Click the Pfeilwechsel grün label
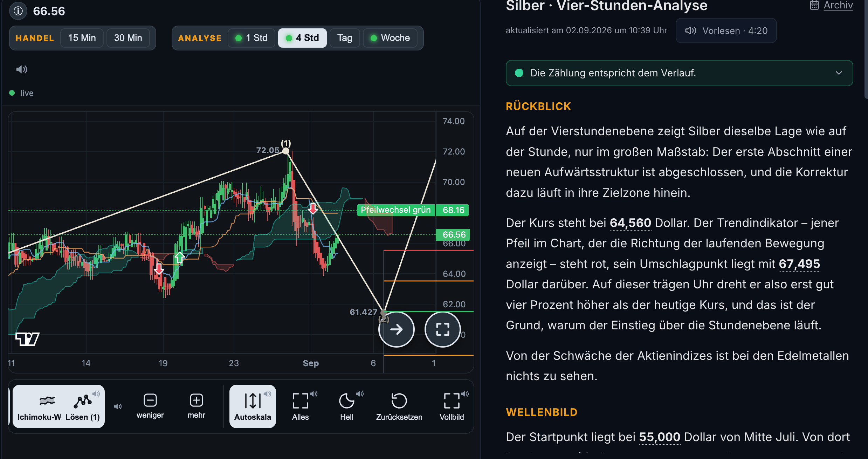The width and height of the screenshot is (868, 459). point(396,210)
